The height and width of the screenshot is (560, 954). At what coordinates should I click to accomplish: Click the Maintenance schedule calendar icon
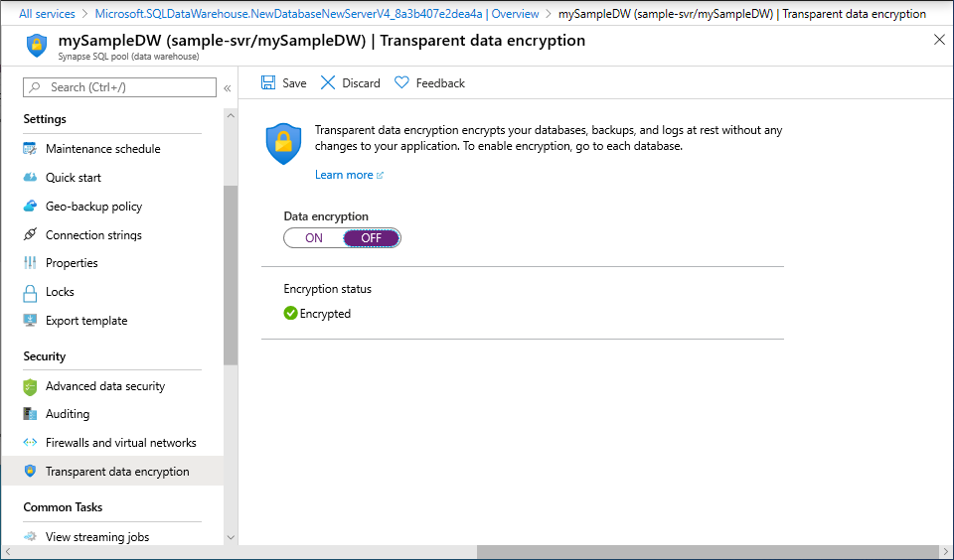tap(30, 148)
